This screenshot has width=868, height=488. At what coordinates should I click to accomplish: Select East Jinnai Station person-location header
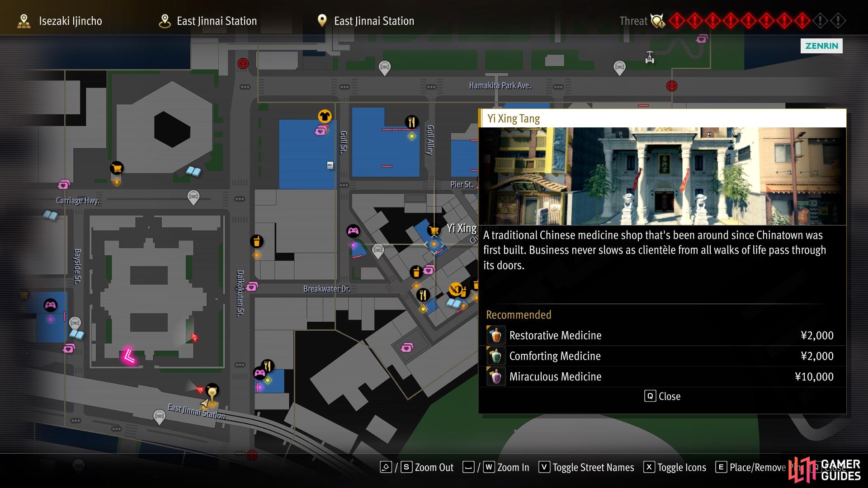coord(208,21)
